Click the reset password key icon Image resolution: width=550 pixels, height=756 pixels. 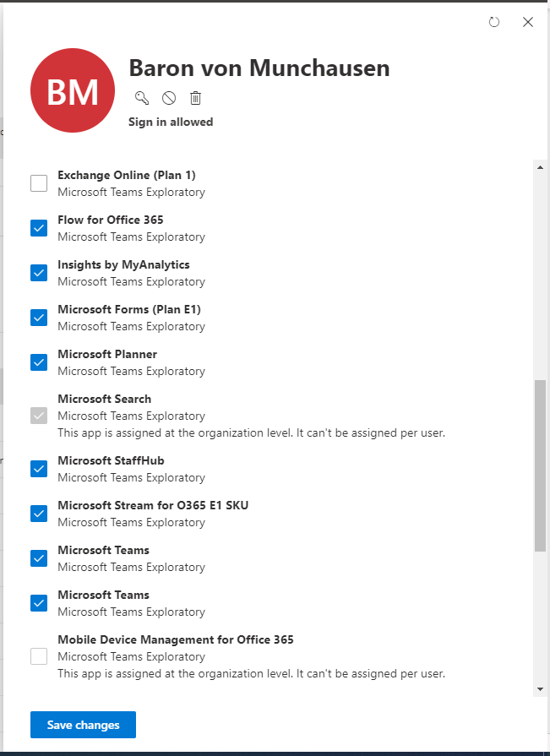coord(142,98)
